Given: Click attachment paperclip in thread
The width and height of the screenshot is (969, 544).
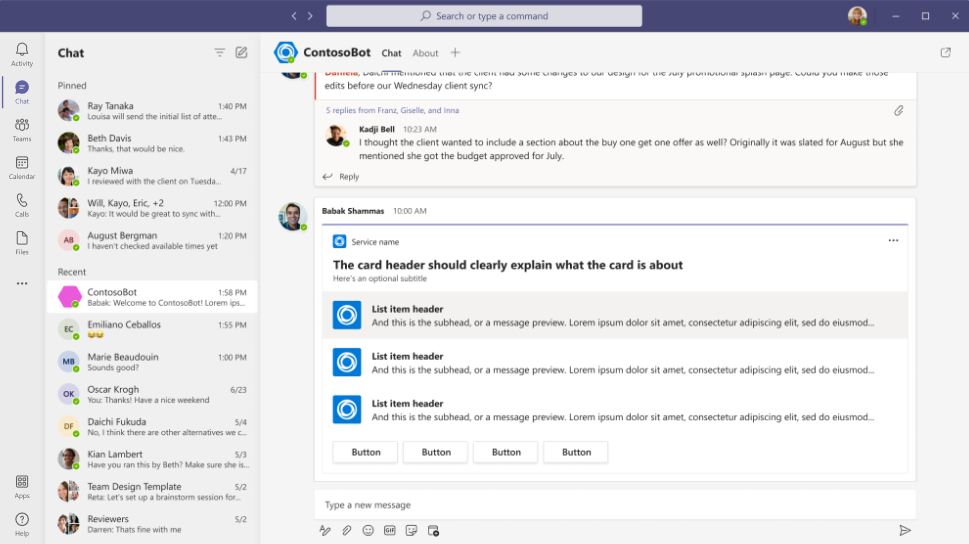Looking at the screenshot, I should coord(899,111).
